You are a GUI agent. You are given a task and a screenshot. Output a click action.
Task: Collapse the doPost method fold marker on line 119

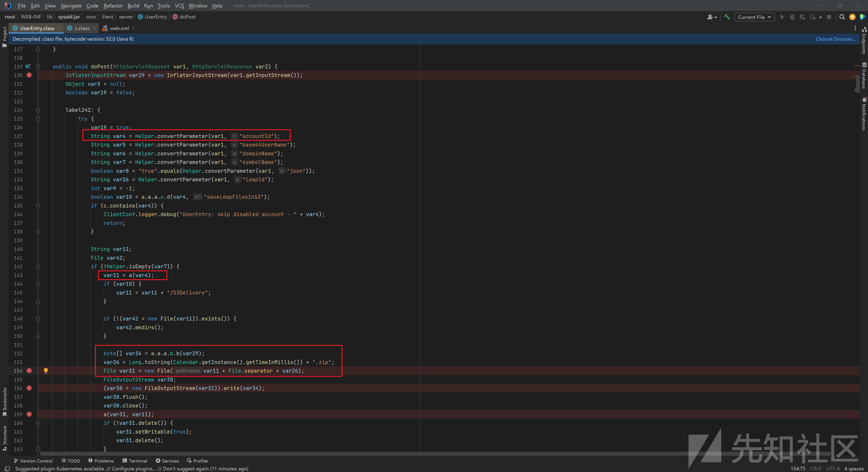tap(38, 67)
